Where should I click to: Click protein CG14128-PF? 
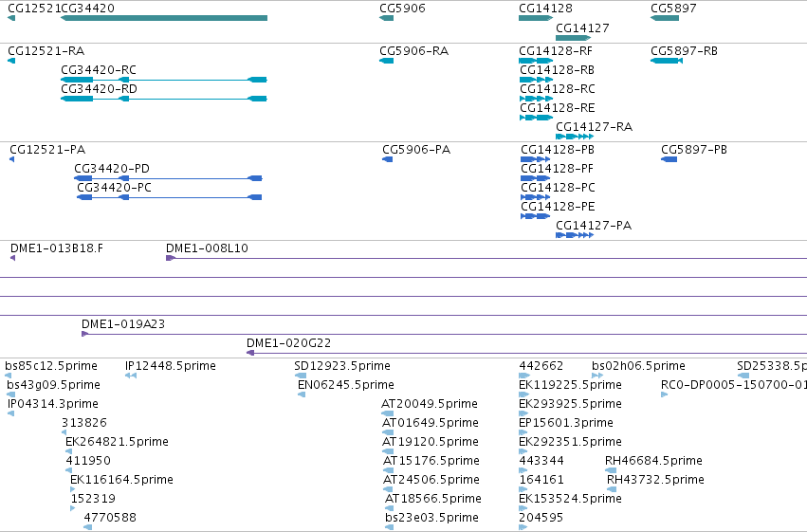click(x=535, y=178)
